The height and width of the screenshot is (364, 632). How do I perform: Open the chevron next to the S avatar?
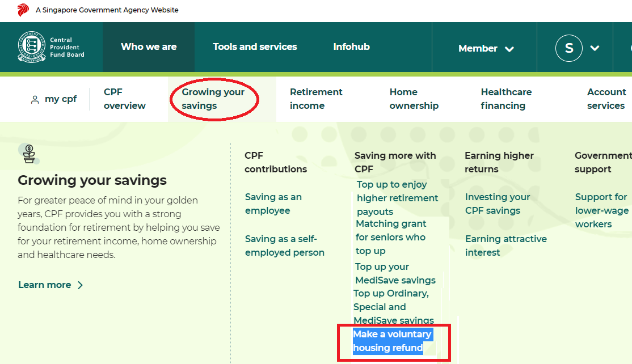coord(593,49)
